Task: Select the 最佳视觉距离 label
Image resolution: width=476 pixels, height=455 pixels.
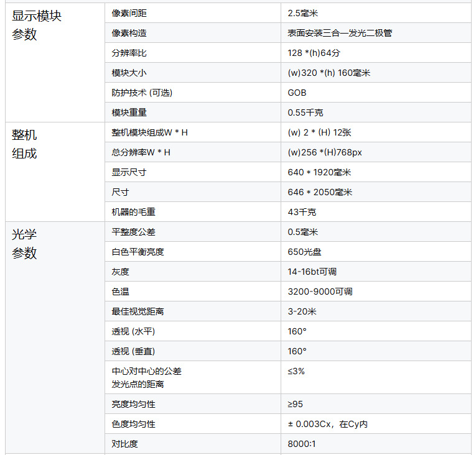Action: pyautogui.click(x=138, y=311)
